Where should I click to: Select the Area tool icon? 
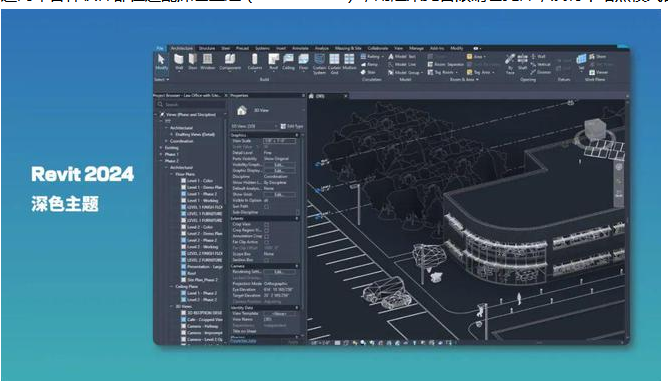point(469,56)
